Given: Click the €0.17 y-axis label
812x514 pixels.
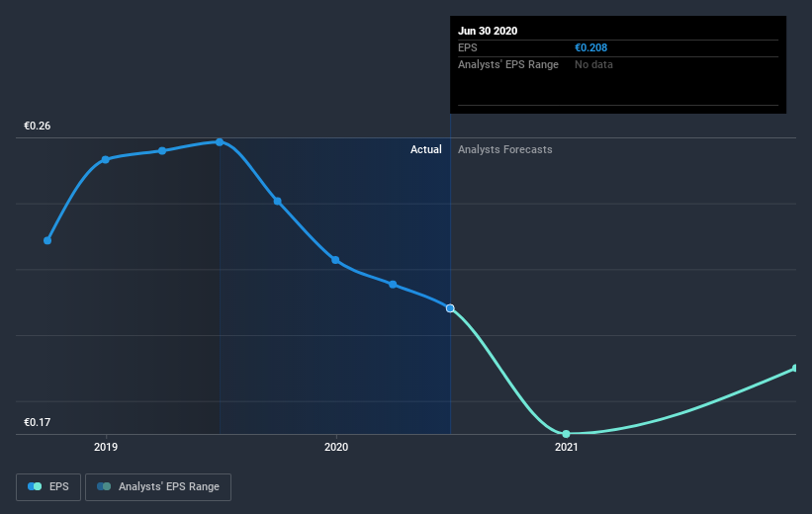Looking at the screenshot, I should [38, 422].
